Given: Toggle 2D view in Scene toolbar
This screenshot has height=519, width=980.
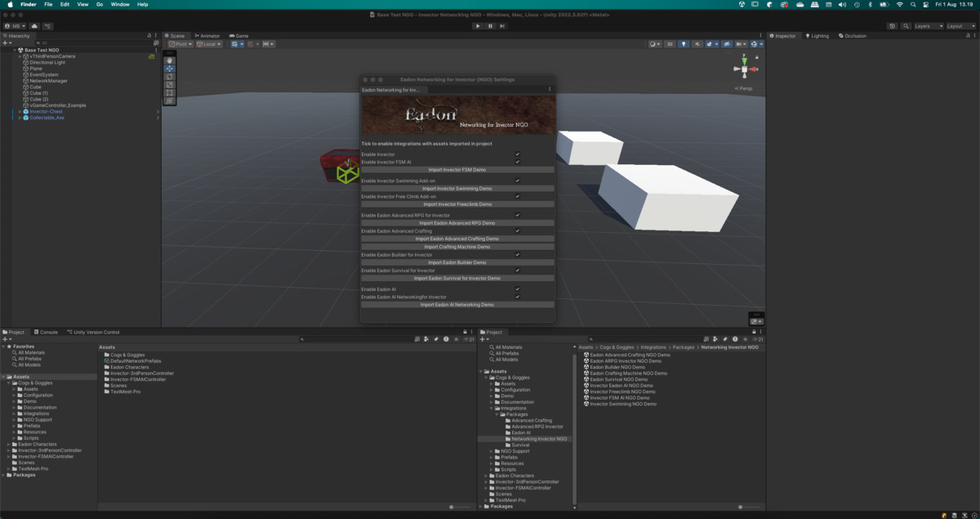Looking at the screenshot, I should point(670,44).
